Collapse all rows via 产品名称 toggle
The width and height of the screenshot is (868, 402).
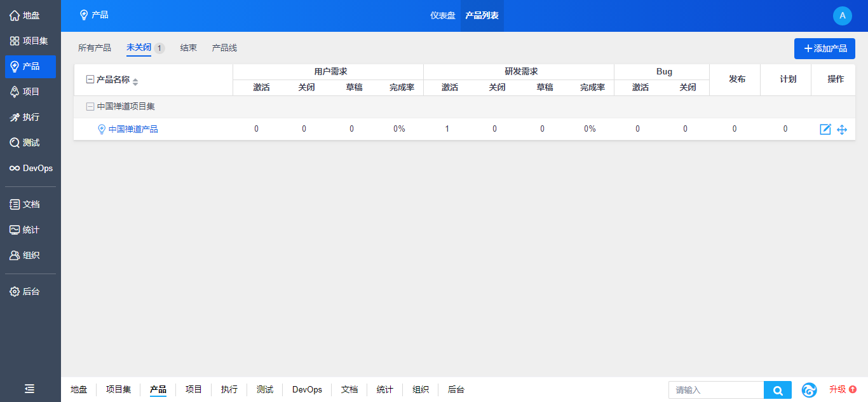(x=90, y=80)
